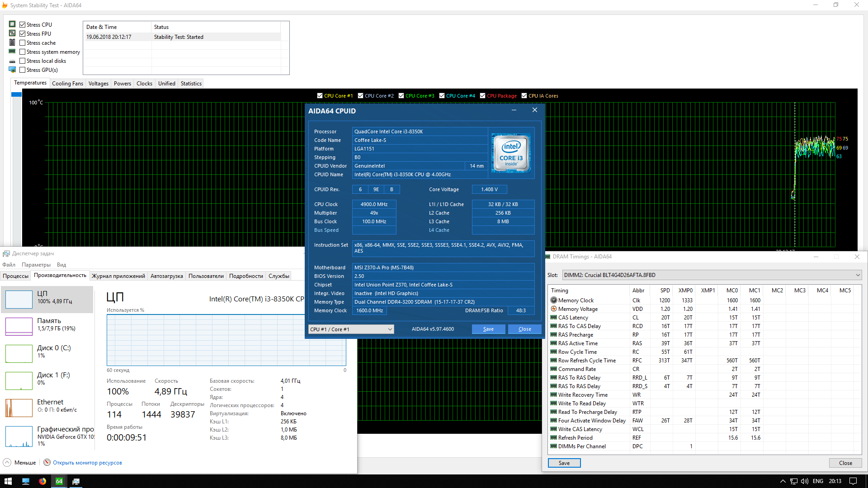Viewport: 868px width, 488px height.
Task: Click the Intel Core i3 logo
Action: (x=511, y=153)
